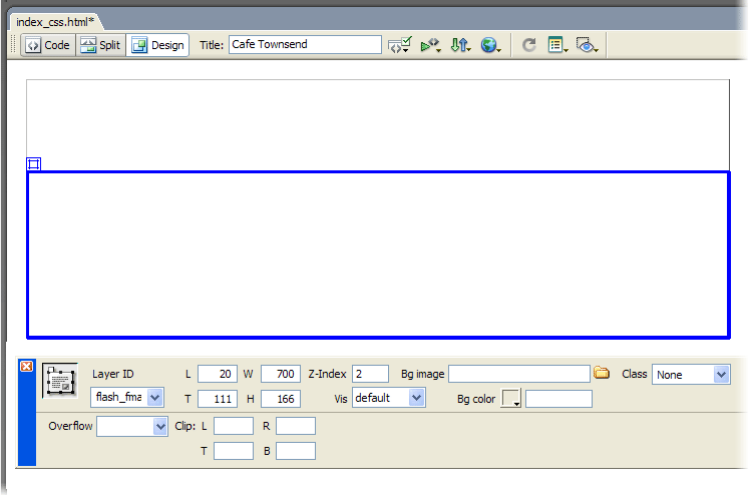Click the Clip B field
Viewport: 749px width, 496px height.
point(296,451)
